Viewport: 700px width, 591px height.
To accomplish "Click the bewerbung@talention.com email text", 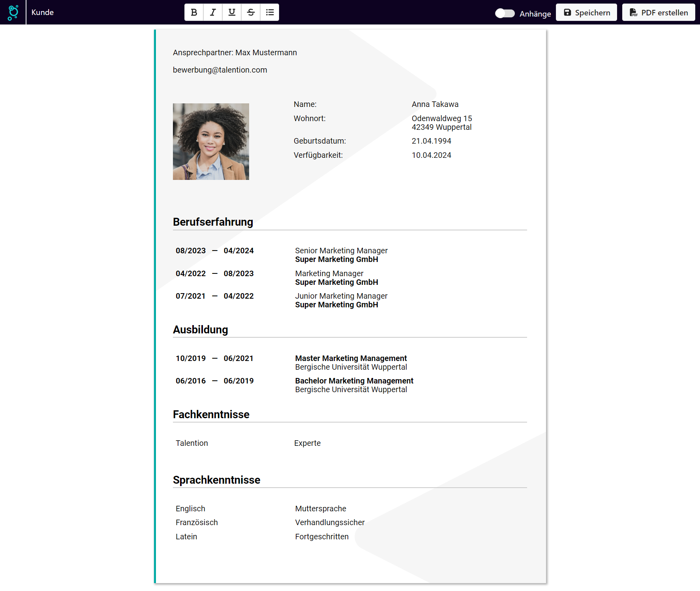I will (220, 70).
